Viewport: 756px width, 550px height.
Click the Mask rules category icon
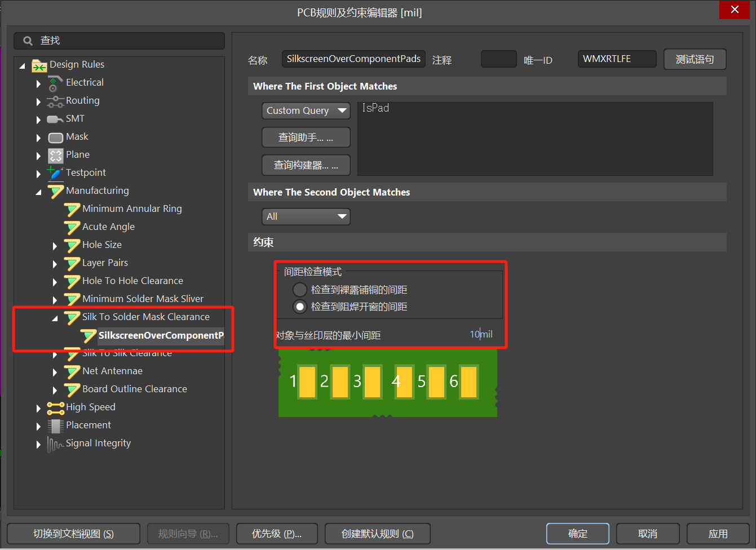pos(55,137)
